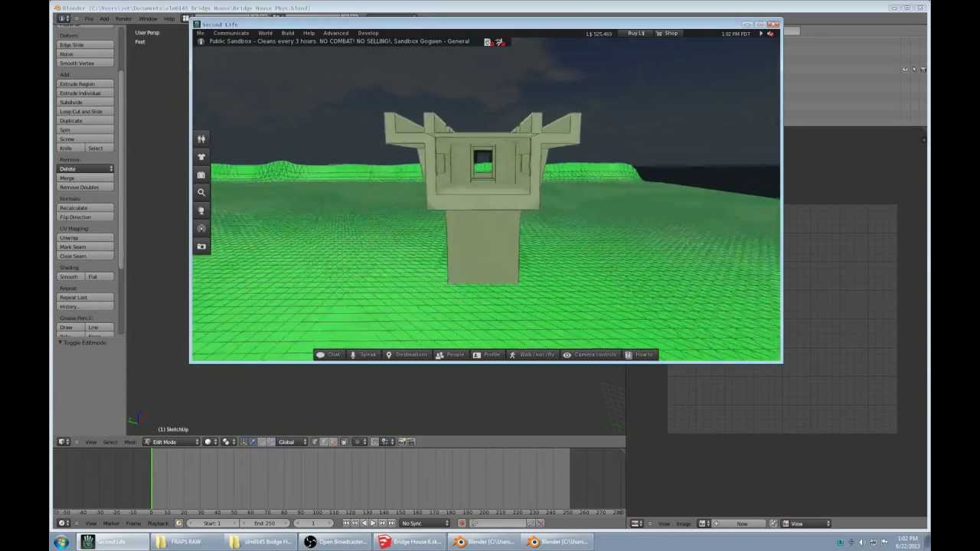Click the End 250 frame field

[265, 523]
